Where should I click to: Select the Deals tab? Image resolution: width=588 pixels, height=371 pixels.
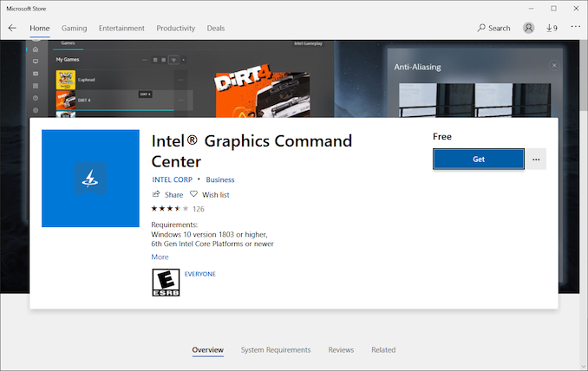click(x=216, y=28)
